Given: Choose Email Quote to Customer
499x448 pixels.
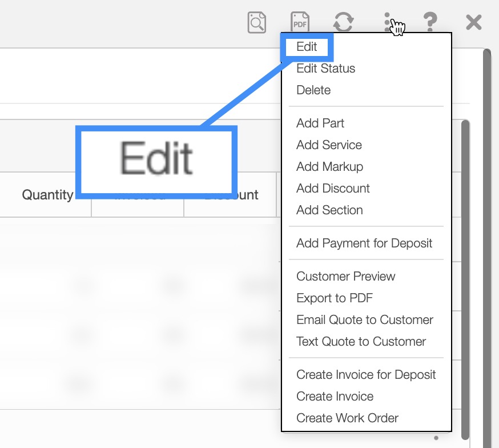Looking at the screenshot, I should 364,320.
